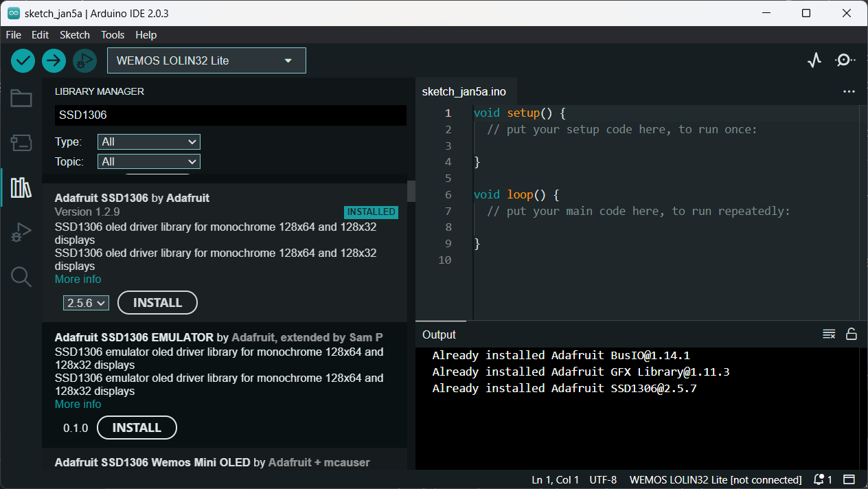Image resolution: width=868 pixels, height=489 pixels.
Task: Click the put your main code comment
Action: pos(639,212)
